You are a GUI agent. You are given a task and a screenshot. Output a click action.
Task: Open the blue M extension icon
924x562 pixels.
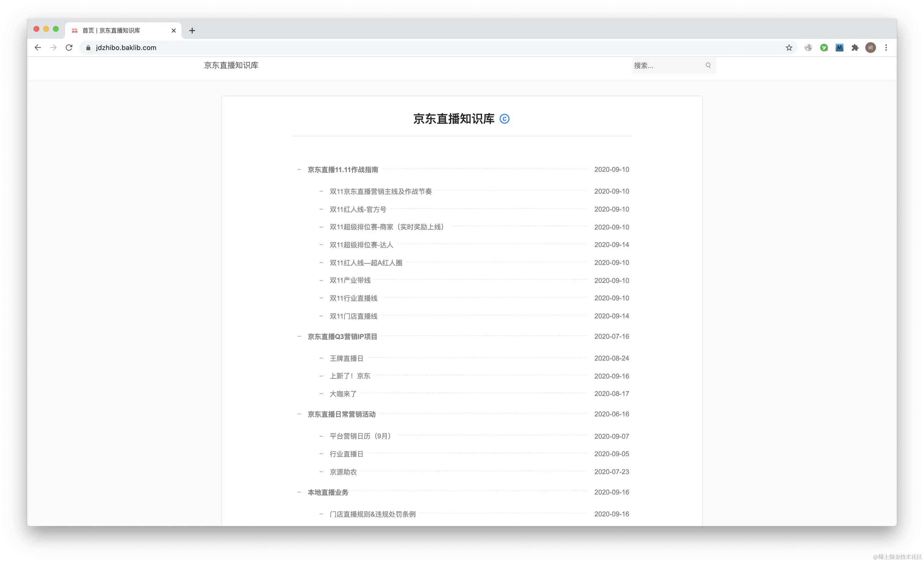839,48
